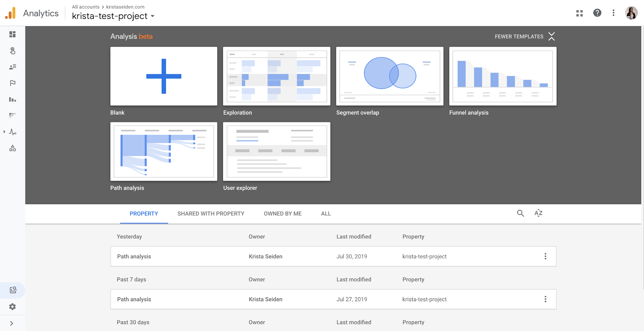The height and width of the screenshot is (331, 644).
Task: Click the kristaseiden.com breadcrumb
Action: [x=125, y=7]
